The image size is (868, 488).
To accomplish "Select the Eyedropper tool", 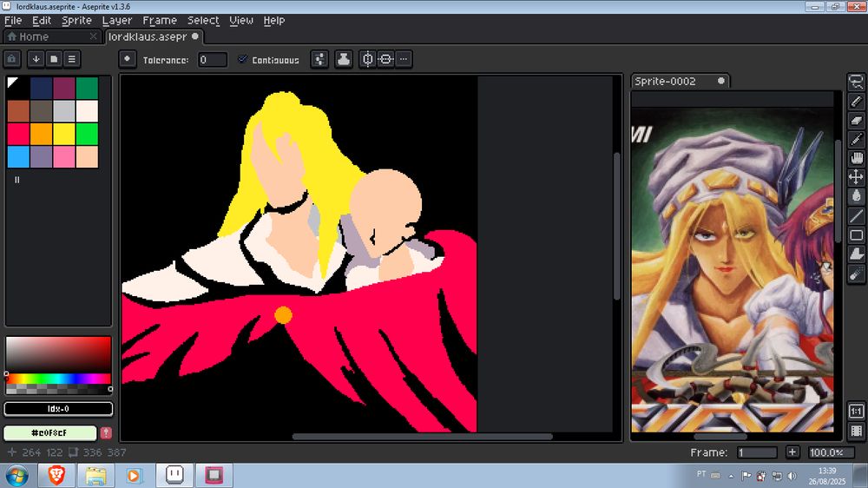I will (x=857, y=139).
